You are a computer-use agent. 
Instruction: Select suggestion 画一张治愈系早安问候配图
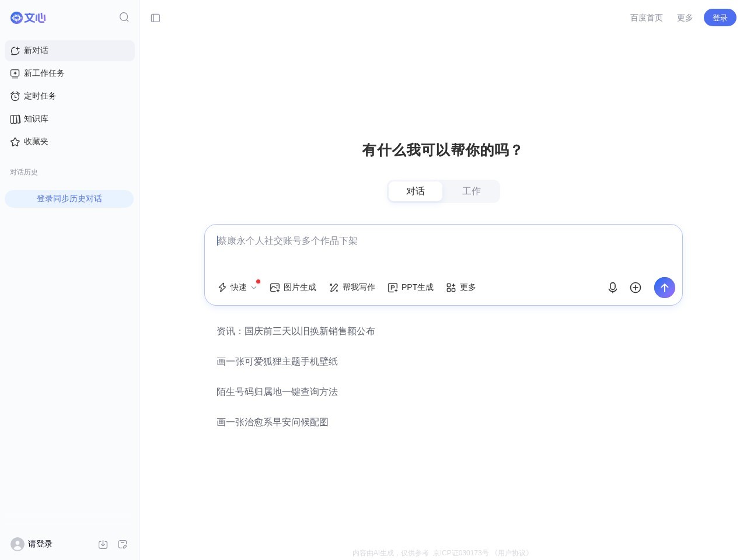273,422
